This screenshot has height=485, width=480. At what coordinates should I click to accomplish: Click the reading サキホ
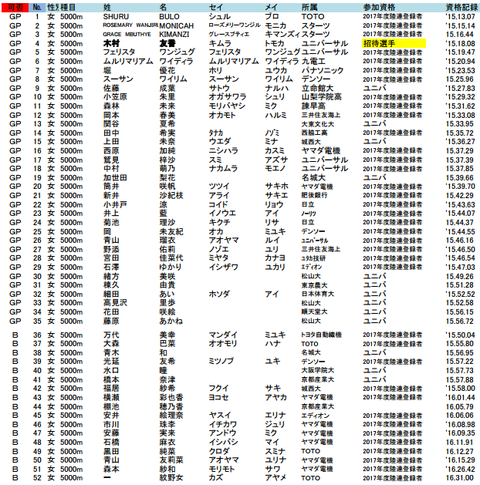pos(277,186)
